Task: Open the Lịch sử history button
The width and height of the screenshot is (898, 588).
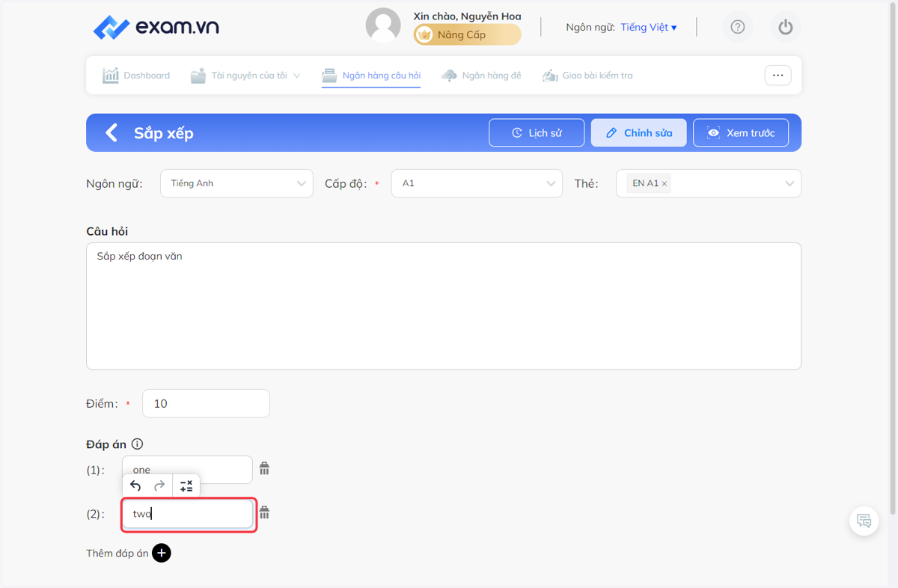Action: point(537,133)
